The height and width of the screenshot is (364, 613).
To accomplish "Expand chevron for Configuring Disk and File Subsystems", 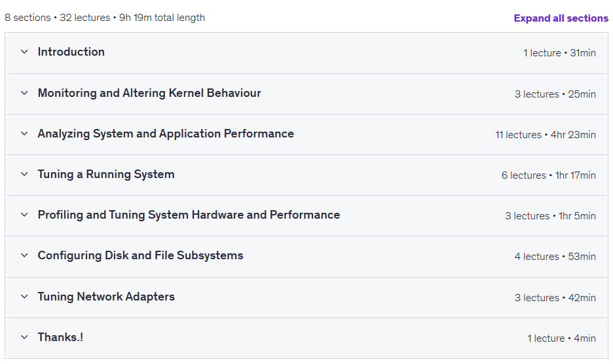I will 24,255.
